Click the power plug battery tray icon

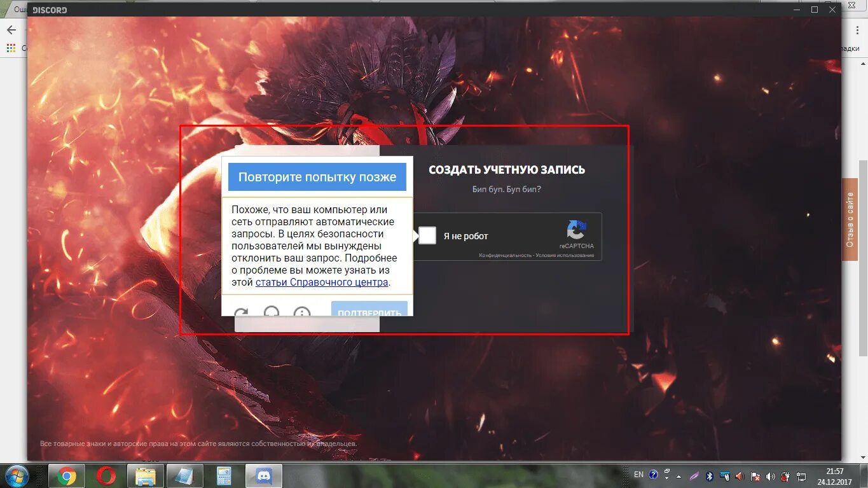(785, 476)
